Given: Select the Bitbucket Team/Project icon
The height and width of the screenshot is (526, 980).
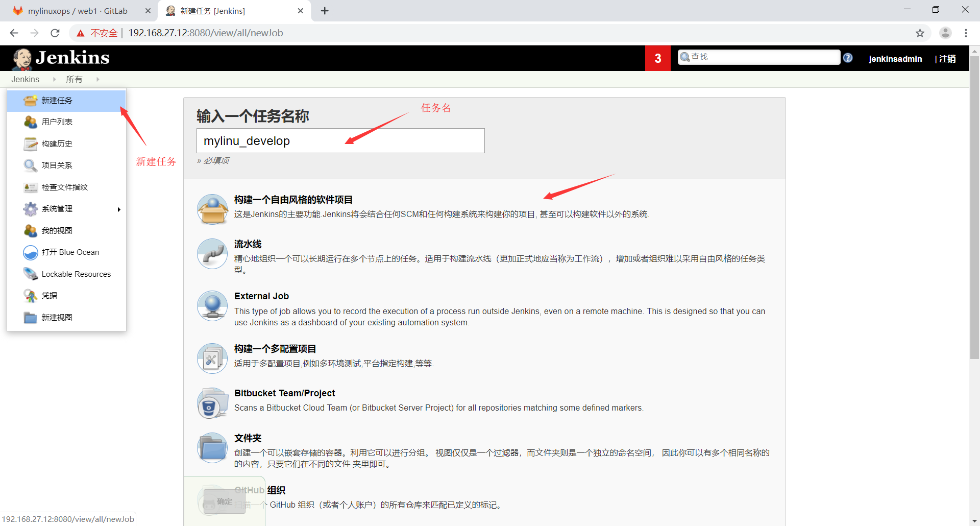Looking at the screenshot, I should coord(212,403).
